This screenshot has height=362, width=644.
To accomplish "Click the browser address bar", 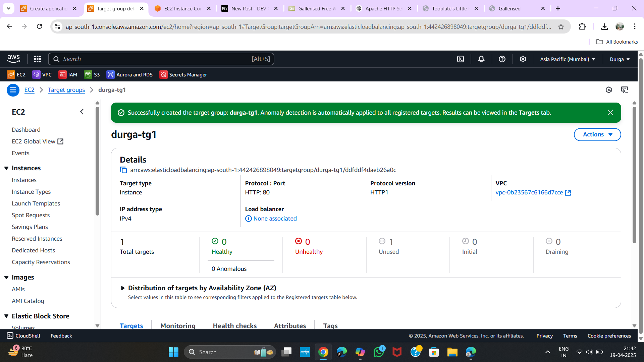I will (308, 26).
